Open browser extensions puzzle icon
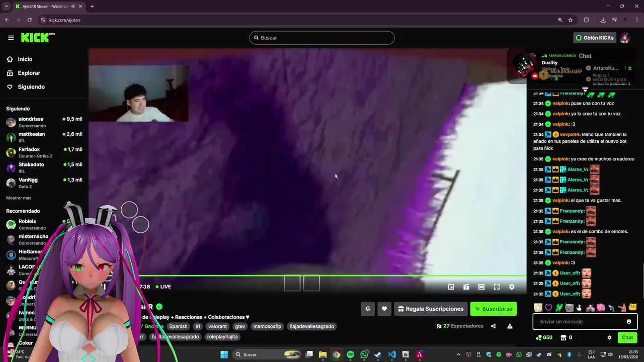The width and height of the screenshot is (644, 362). pos(587,20)
